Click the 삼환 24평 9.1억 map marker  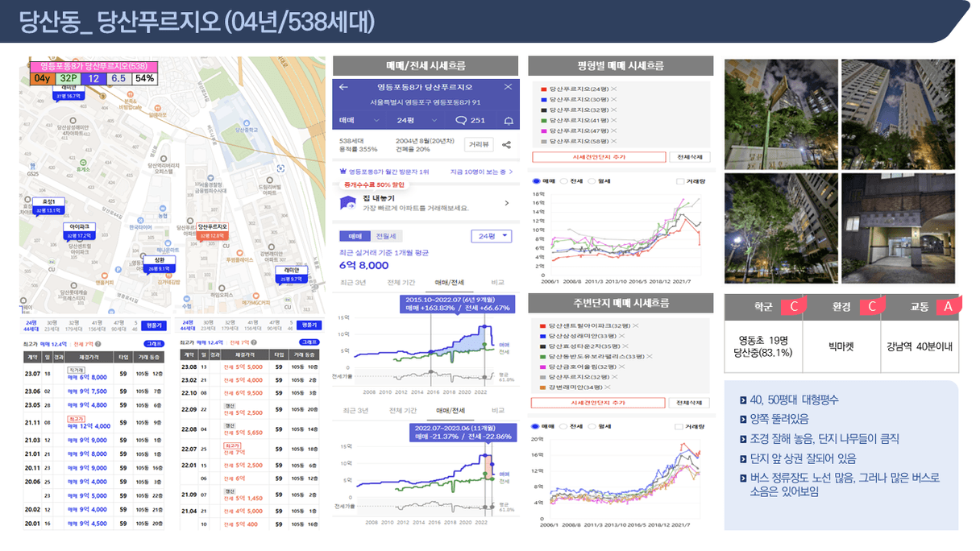pyautogui.click(x=159, y=265)
